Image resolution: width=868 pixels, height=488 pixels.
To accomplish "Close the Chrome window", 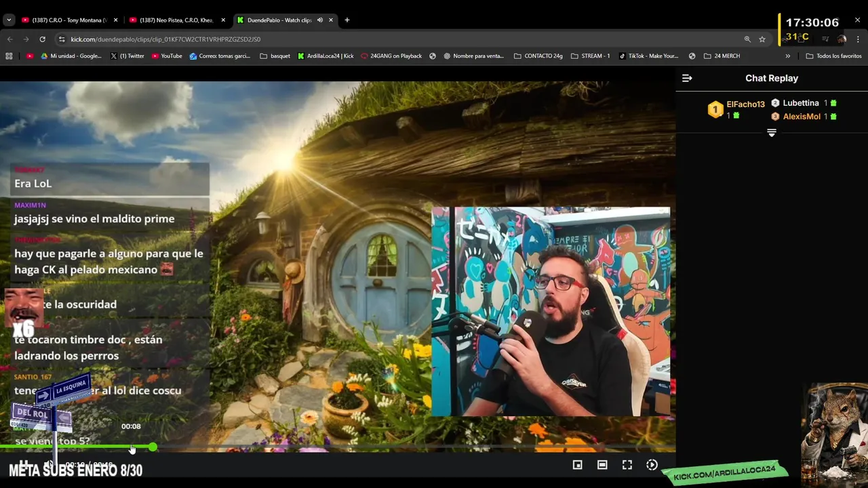I will click(857, 20).
